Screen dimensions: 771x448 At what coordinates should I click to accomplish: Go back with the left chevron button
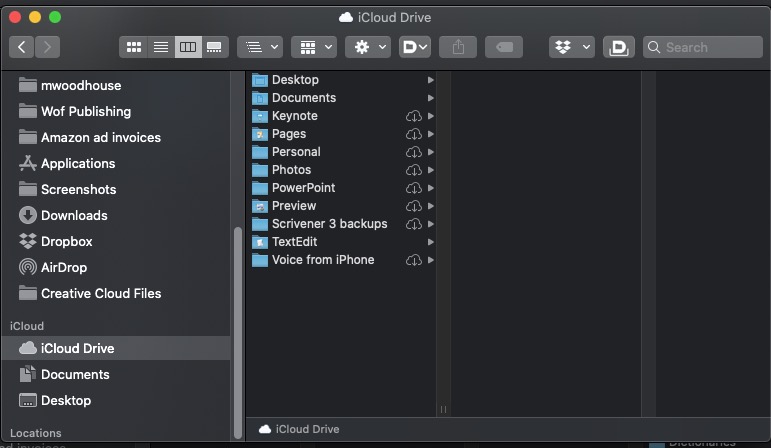click(22, 47)
